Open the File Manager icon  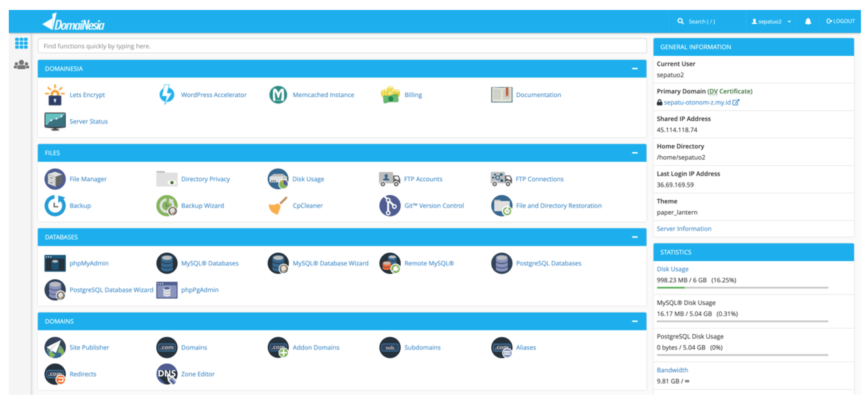pyautogui.click(x=55, y=179)
